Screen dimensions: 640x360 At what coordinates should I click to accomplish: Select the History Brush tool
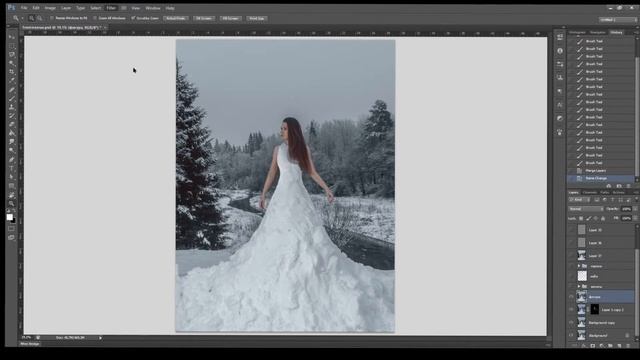(x=12, y=116)
